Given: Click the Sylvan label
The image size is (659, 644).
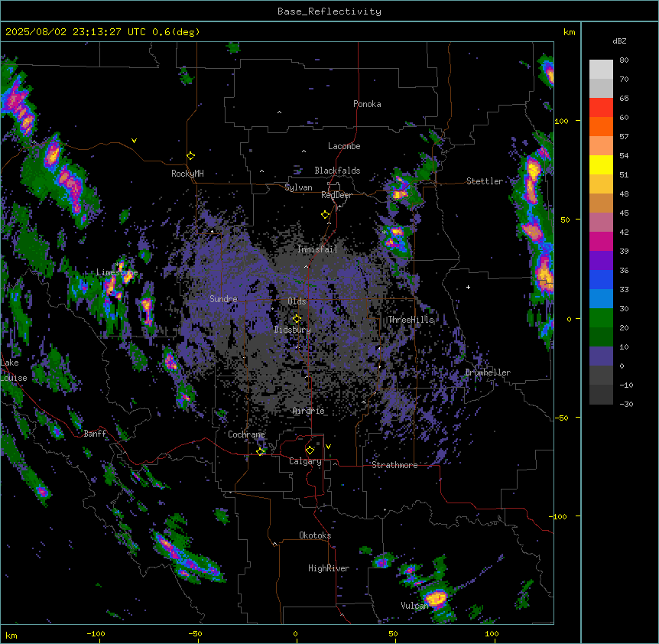Looking at the screenshot, I should point(298,187).
